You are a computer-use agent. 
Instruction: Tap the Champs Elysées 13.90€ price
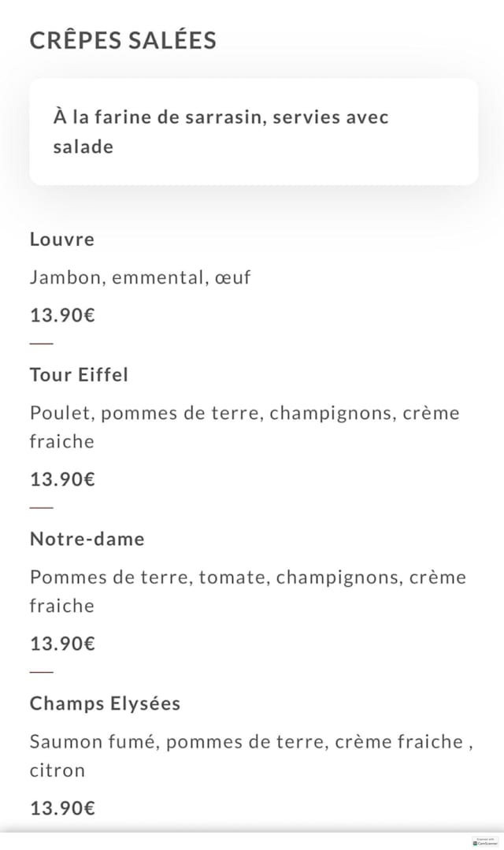62,807
